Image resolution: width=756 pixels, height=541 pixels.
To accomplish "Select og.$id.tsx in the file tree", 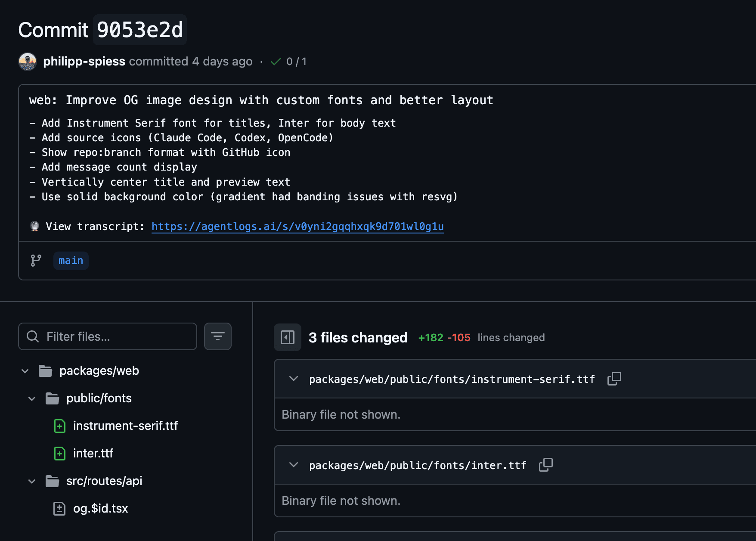I will coord(100,508).
